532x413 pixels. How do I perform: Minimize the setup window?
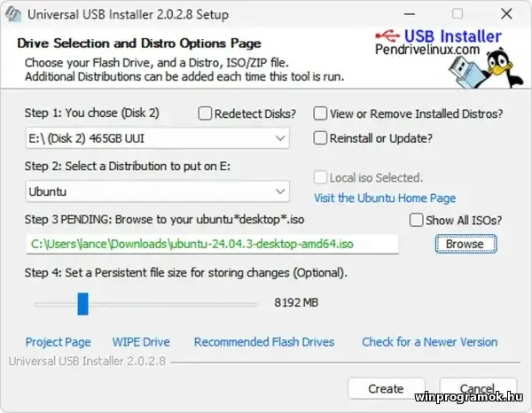click(410, 14)
